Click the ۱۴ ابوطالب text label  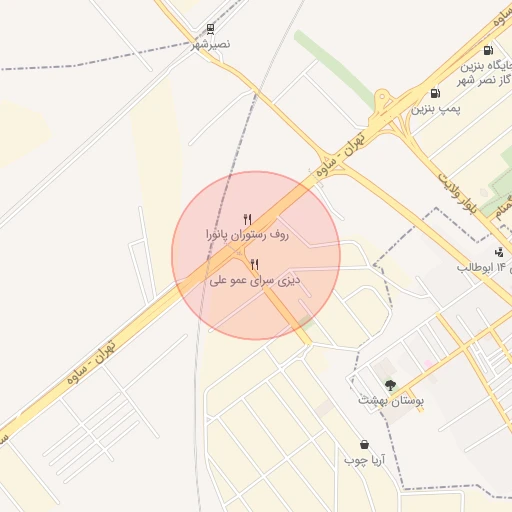point(481,267)
